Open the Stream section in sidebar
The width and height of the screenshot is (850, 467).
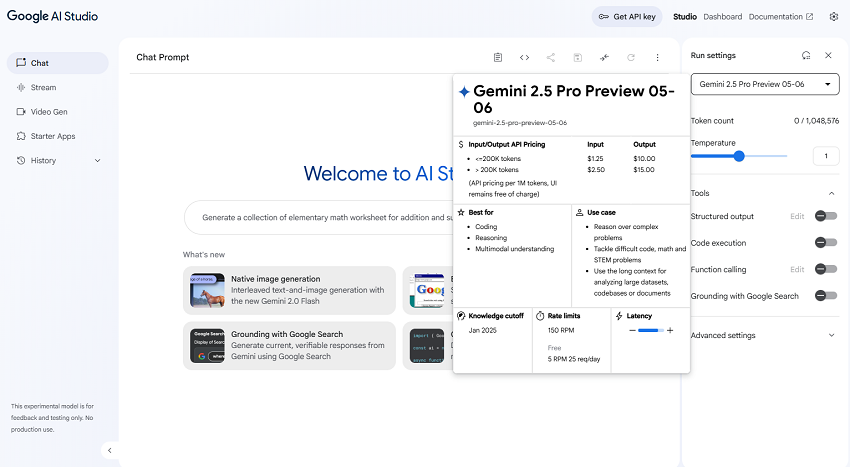pyautogui.click(x=57, y=87)
